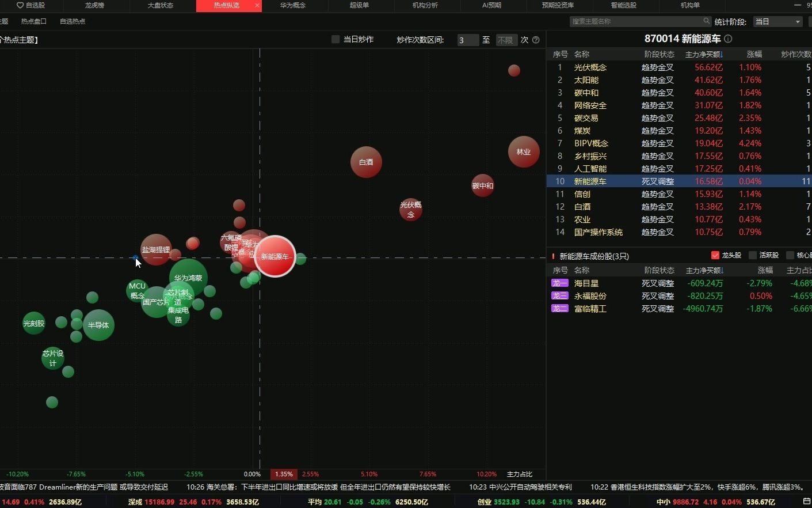Select the 碳中和 bubble
Image resolution: width=812 pixels, height=508 pixels.
(x=482, y=185)
